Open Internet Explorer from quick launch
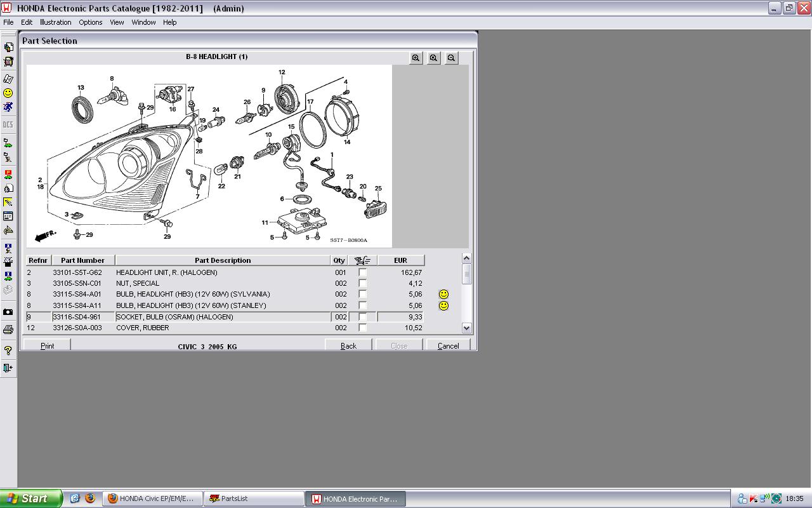 (x=75, y=498)
